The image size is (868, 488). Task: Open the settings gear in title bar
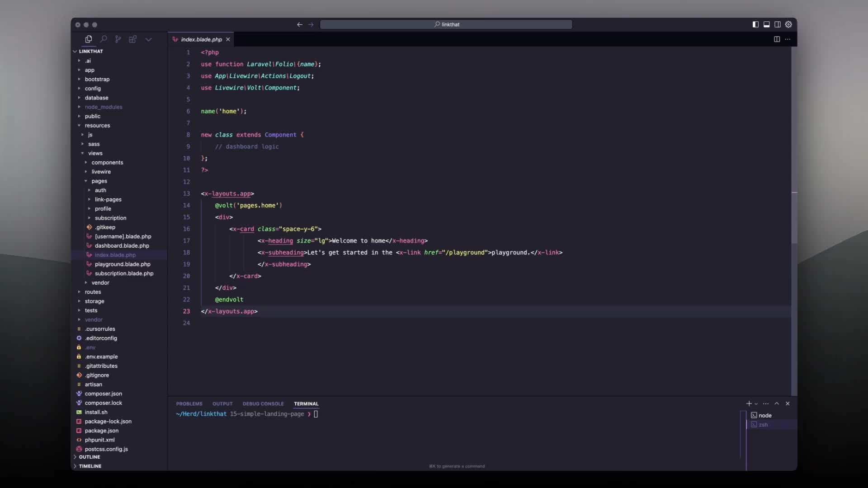(788, 24)
